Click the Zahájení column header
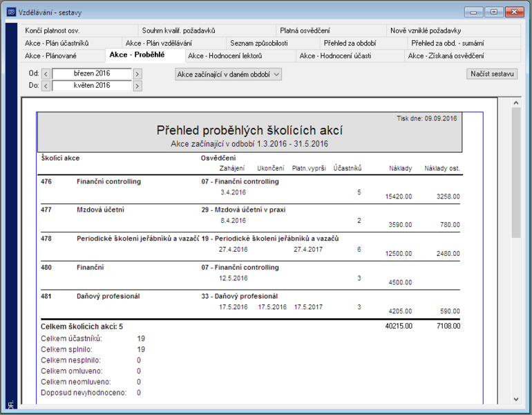Image resolution: width=532 pixels, height=415 pixels. 231,169
